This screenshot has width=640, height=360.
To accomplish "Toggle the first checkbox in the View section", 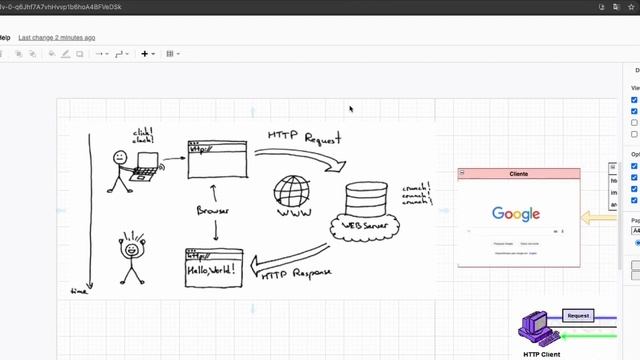I will [634, 100].
